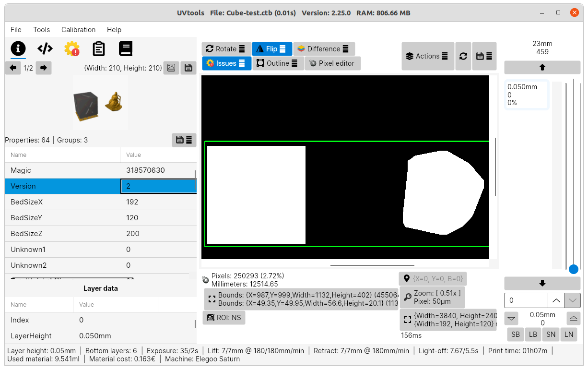Screen dimensions: 588x370
Task: Refresh the current layer preview
Action: pos(463,56)
